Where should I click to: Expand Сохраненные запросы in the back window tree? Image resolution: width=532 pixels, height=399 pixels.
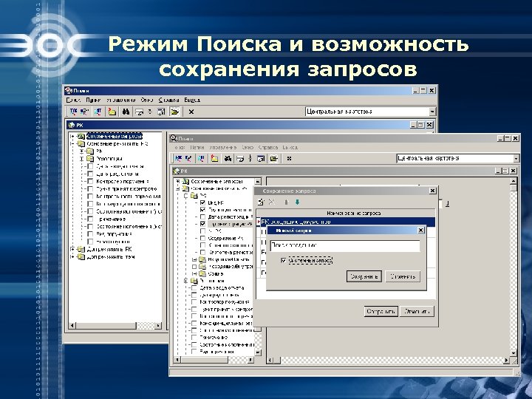tap(72, 137)
